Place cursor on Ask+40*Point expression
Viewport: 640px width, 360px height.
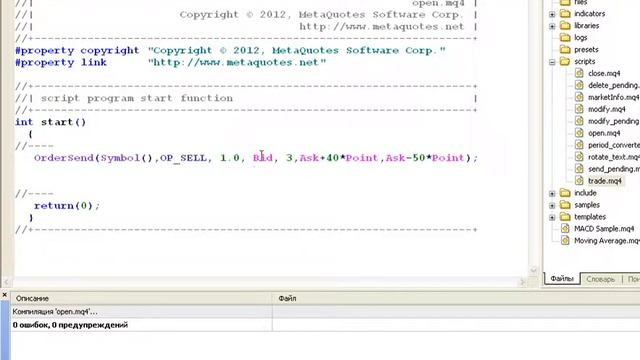[x=339, y=158]
